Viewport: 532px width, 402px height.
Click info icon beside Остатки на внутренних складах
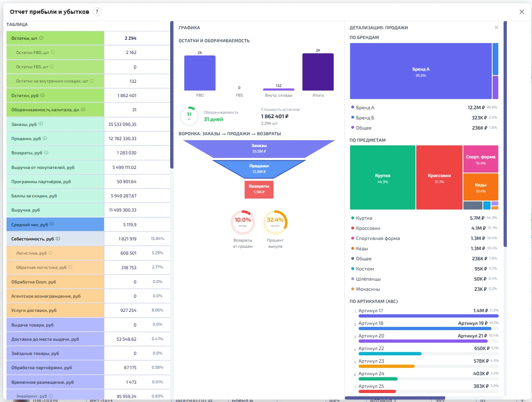[x=92, y=81]
